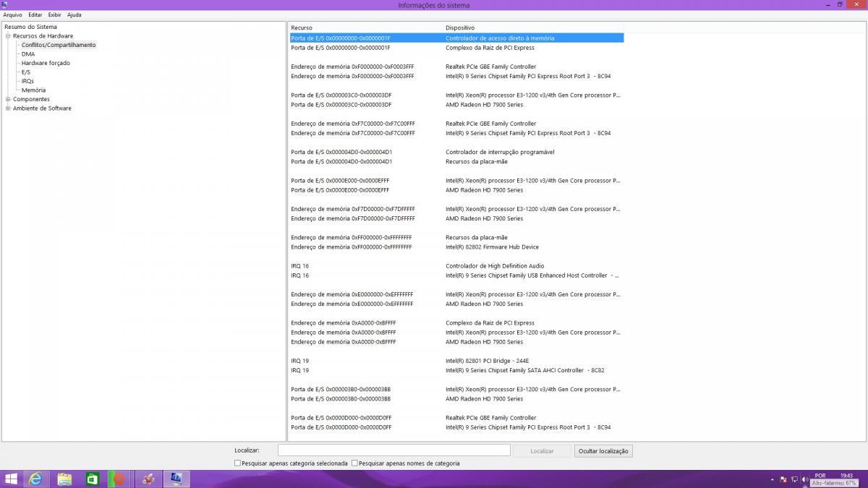Focus the Localizar search field

click(x=394, y=450)
